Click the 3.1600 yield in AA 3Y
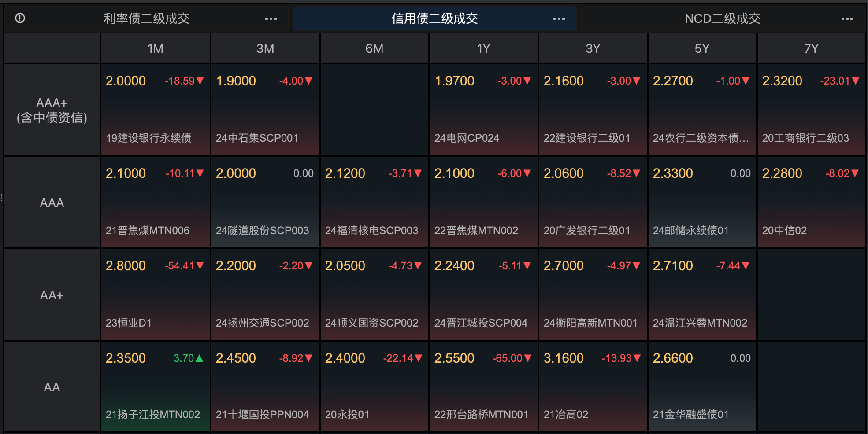The image size is (868, 434). (x=564, y=358)
